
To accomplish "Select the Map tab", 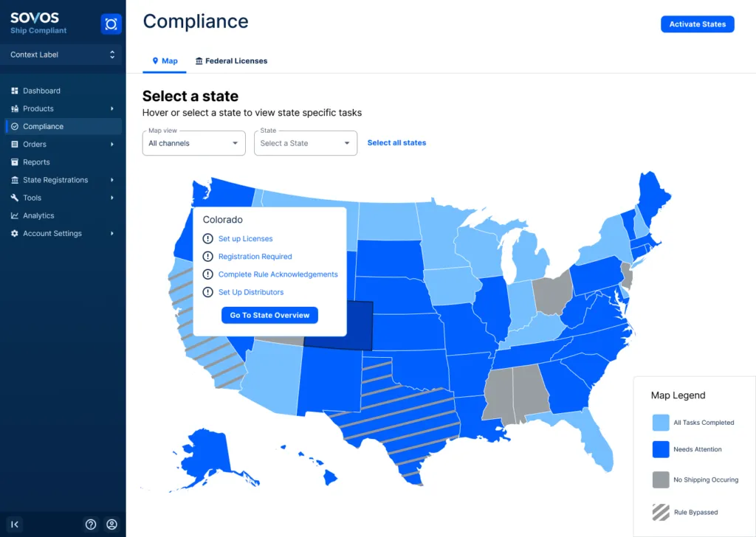I will click(164, 60).
